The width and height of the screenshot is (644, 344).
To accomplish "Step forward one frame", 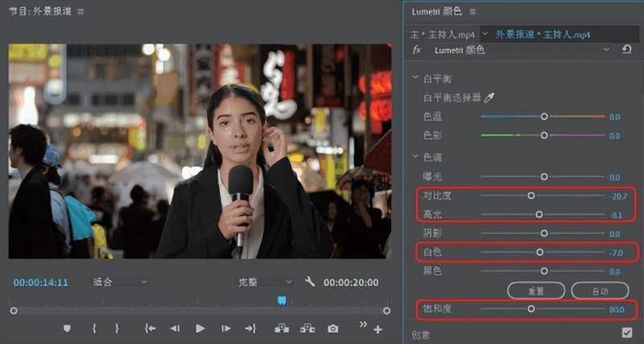I will (x=226, y=329).
